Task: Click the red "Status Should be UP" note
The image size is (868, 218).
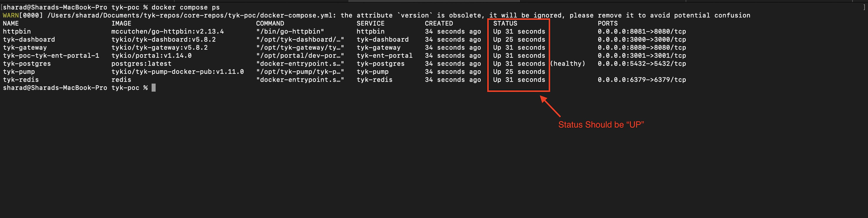Action: (x=601, y=125)
